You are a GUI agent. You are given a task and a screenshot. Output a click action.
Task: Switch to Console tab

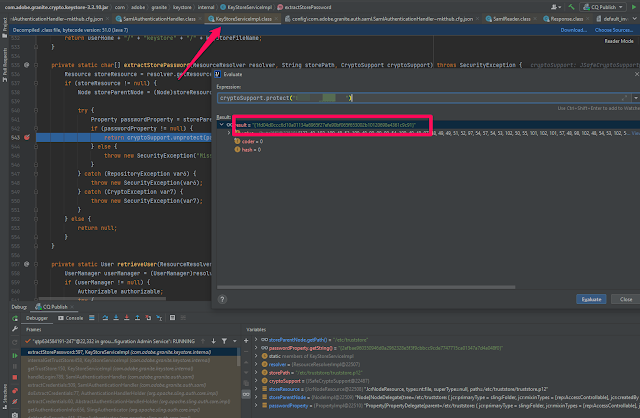tap(71, 318)
